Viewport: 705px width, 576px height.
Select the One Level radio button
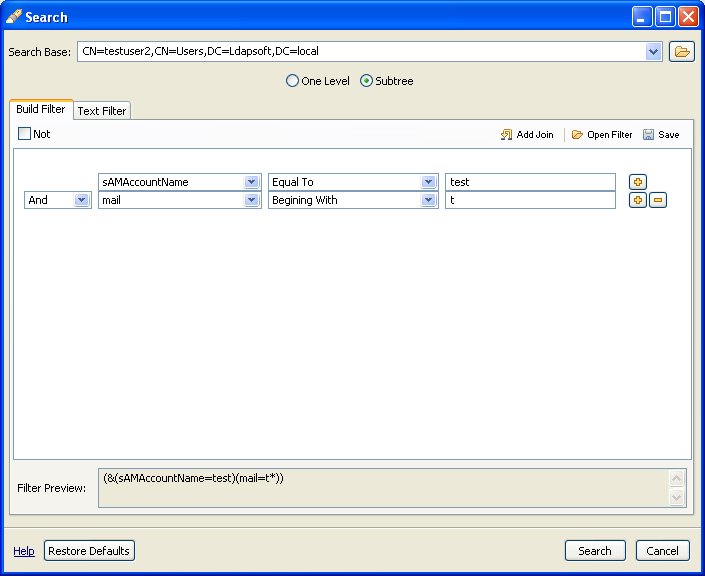[293, 81]
